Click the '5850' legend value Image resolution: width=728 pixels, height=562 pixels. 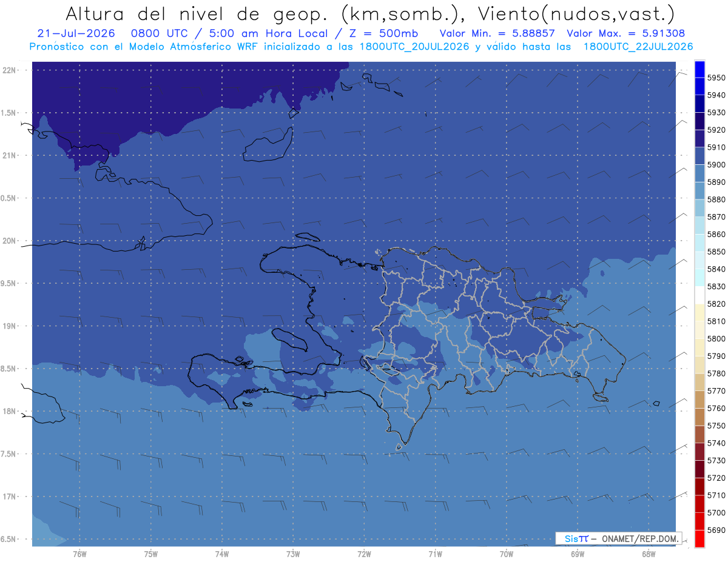click(715, 252)
